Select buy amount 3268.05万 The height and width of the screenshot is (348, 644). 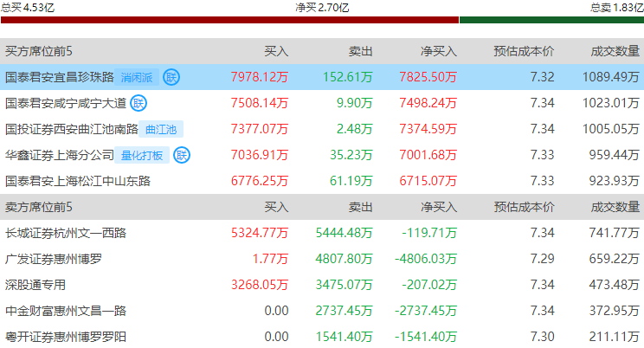tap(260, 285)
